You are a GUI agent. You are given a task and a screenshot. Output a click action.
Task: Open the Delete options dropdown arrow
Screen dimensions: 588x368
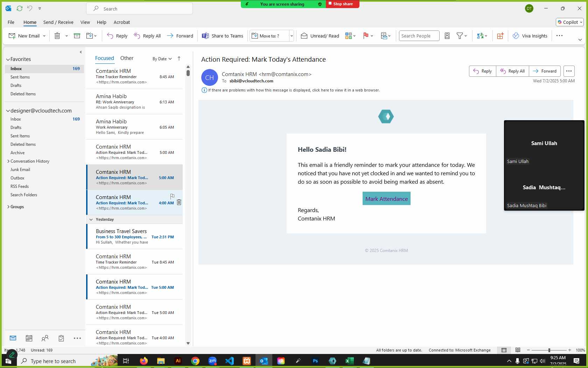pos(66,36)
